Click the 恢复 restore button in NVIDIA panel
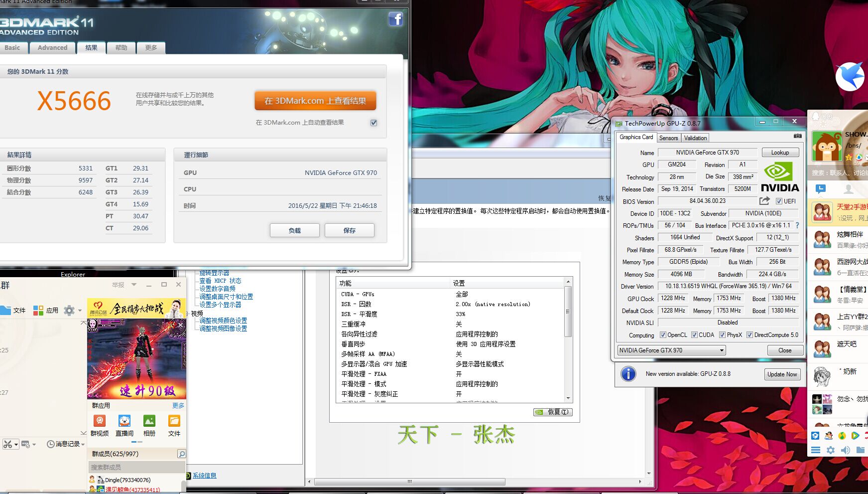The width and height of the screenshot is (868, 494). click(553, 412)
